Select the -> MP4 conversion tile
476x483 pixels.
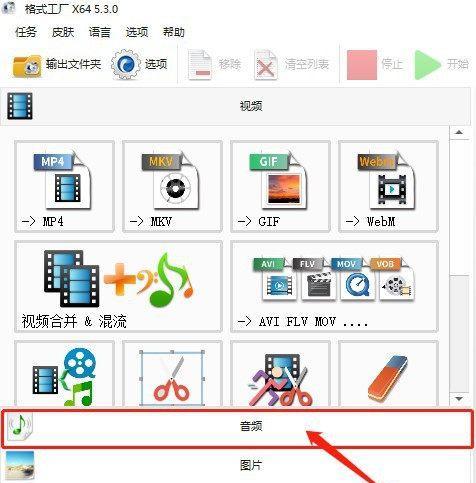pyautogui.click(x=64, y=186)
